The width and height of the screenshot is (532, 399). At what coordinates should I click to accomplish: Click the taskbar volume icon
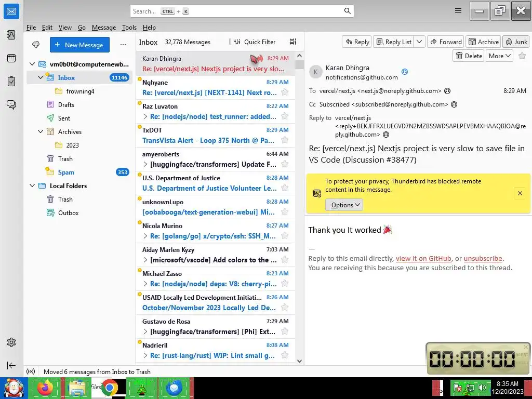pos(482,387)
